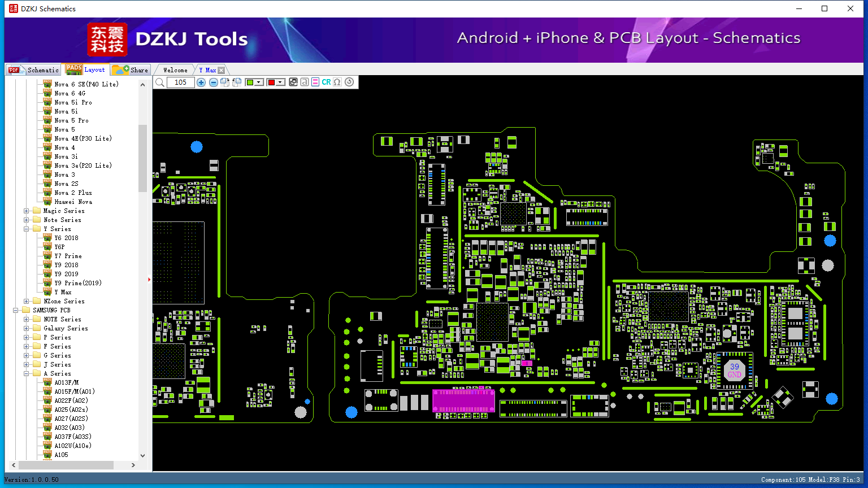The height and width of the screenshot is (488, 868).
Task: Close the Y Max document tab
Action: coord(222,70)
